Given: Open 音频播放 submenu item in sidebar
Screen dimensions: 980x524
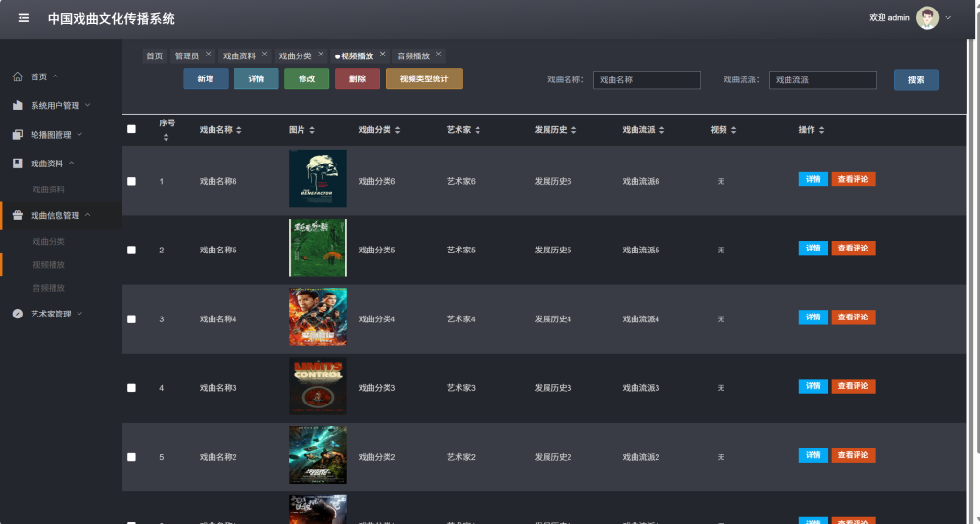Looking at the screenshot, I should pyautogui.click(x=49, y=287).
